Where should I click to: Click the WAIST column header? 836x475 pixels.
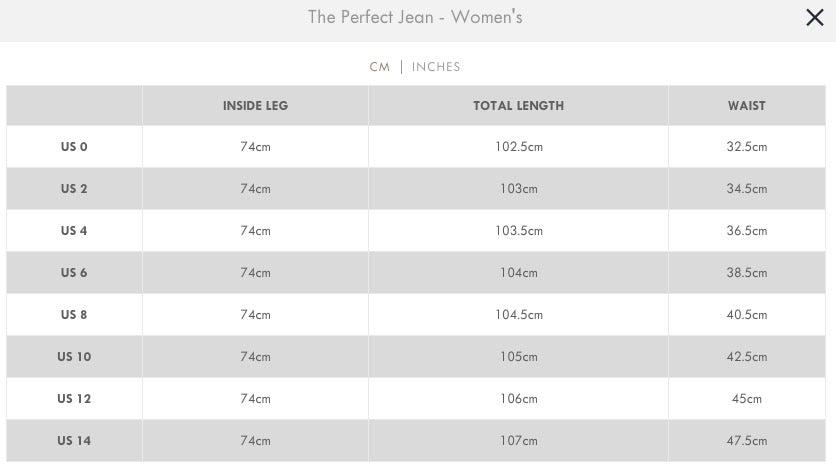pyautogui.click(x=746, y=106)
